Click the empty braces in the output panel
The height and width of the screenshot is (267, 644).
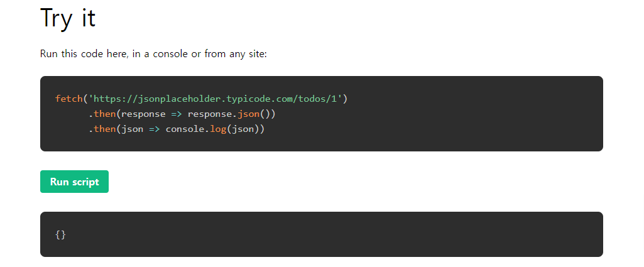pos(60,234)
